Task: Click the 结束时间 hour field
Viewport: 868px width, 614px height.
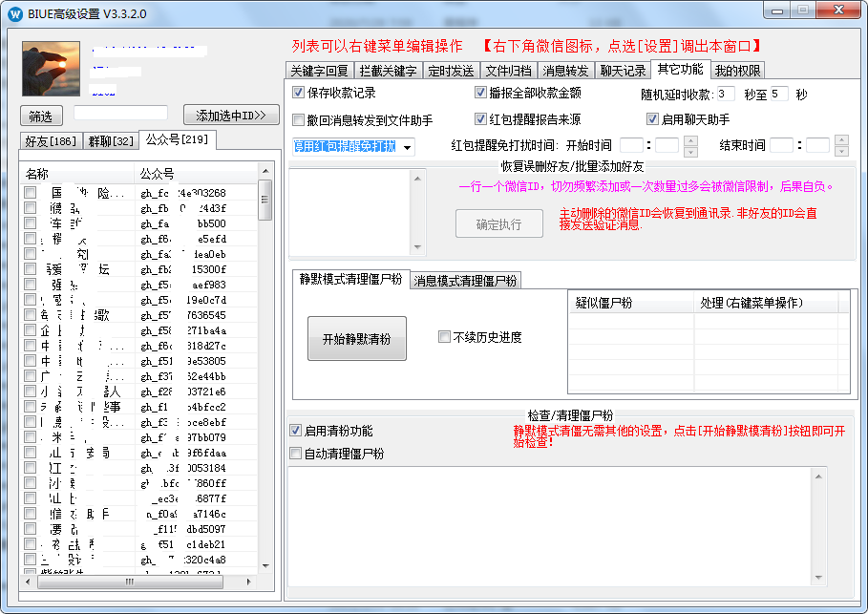Action: pos(782,145)
